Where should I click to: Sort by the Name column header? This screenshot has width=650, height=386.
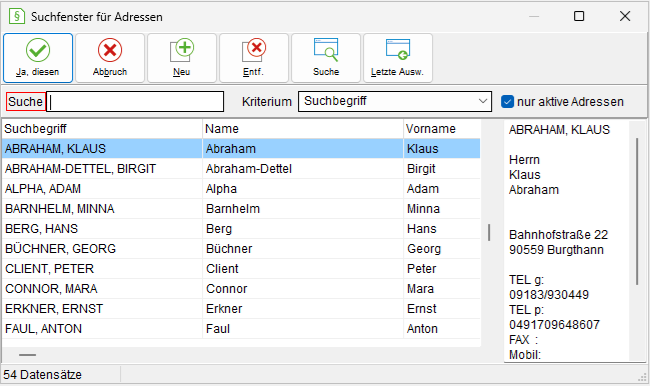pos(303,129)
